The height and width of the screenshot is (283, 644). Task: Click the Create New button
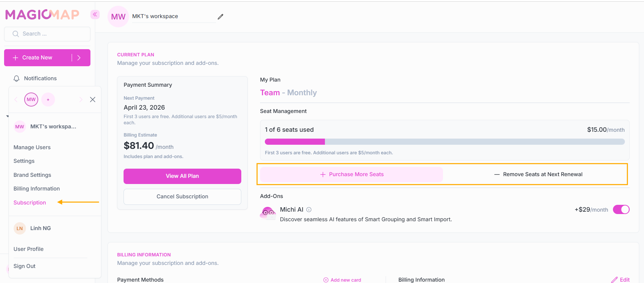(x=47, y=58)
